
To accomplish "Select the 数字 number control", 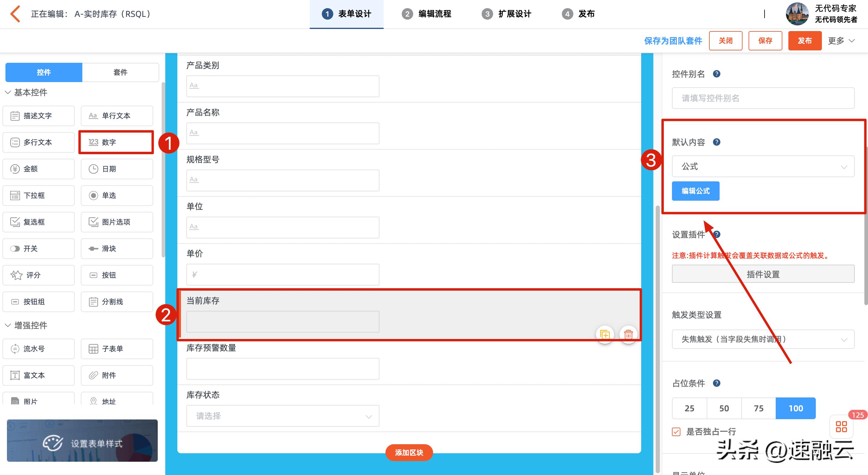I will (x=116, y=142).
